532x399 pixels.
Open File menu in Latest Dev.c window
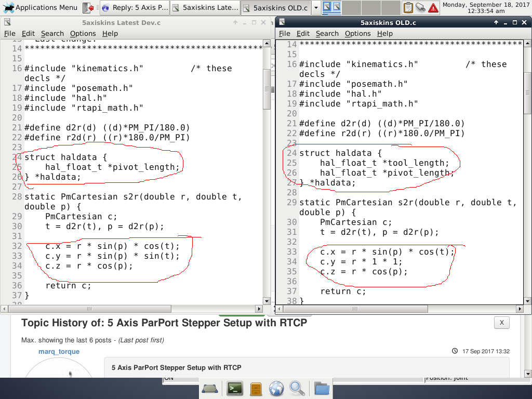pos(9,34)
